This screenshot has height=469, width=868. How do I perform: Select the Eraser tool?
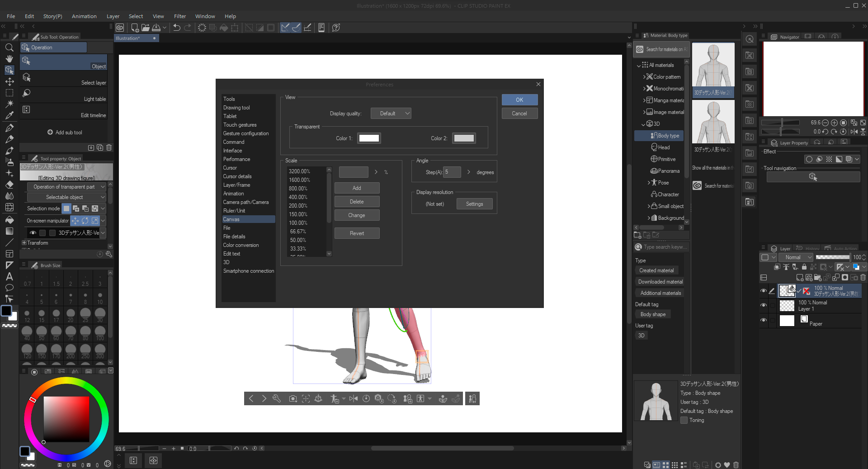click(x=9, y=185)
